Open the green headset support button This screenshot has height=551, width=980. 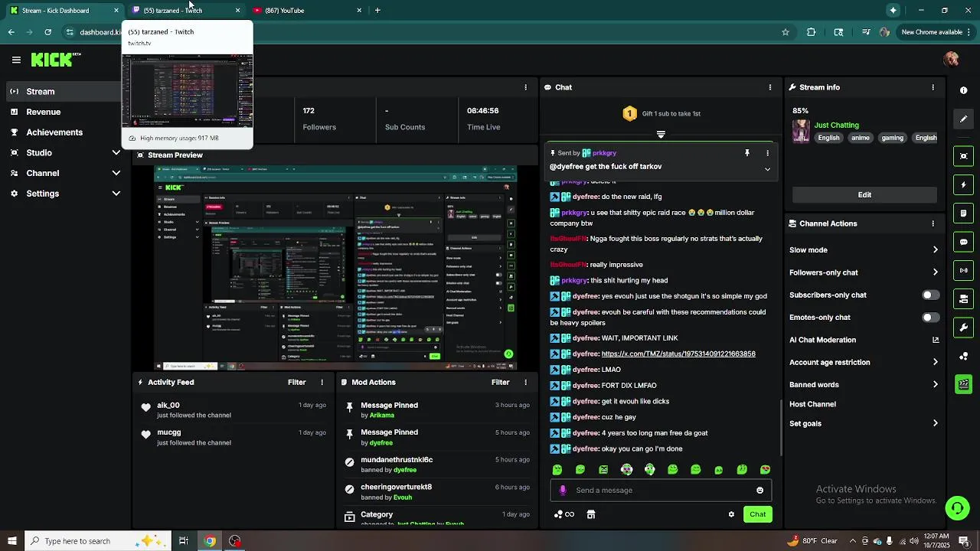(956, 507)
